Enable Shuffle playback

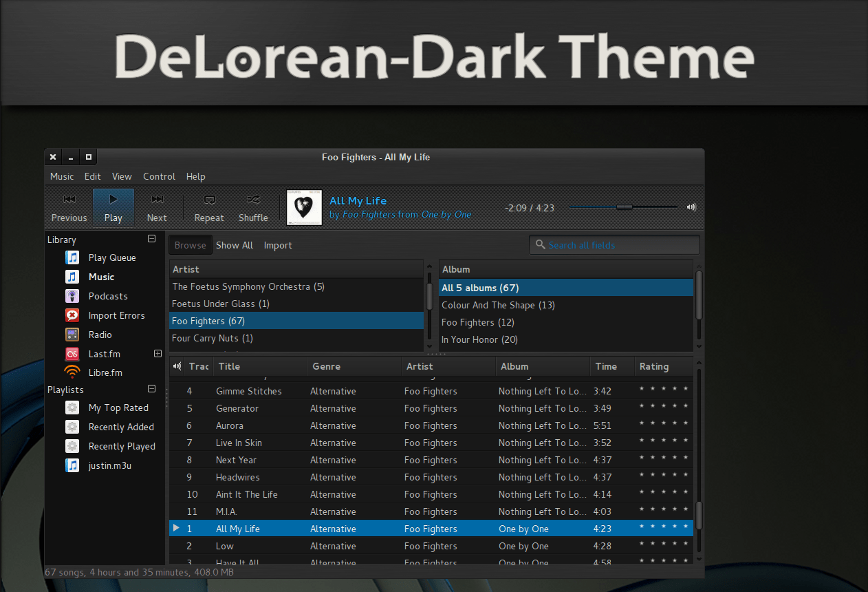252,207
